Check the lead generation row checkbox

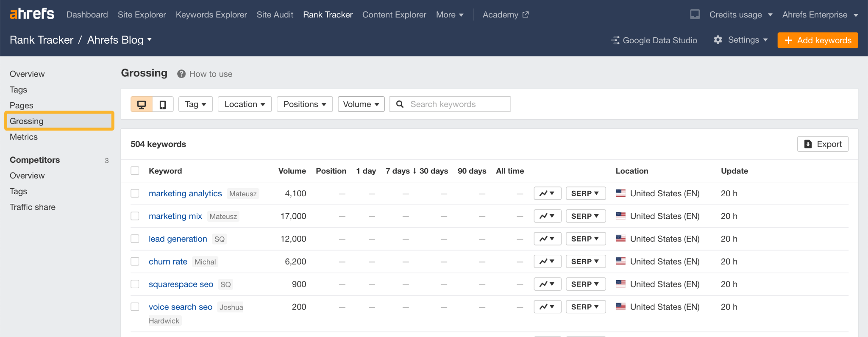click(x=135, y=239)
